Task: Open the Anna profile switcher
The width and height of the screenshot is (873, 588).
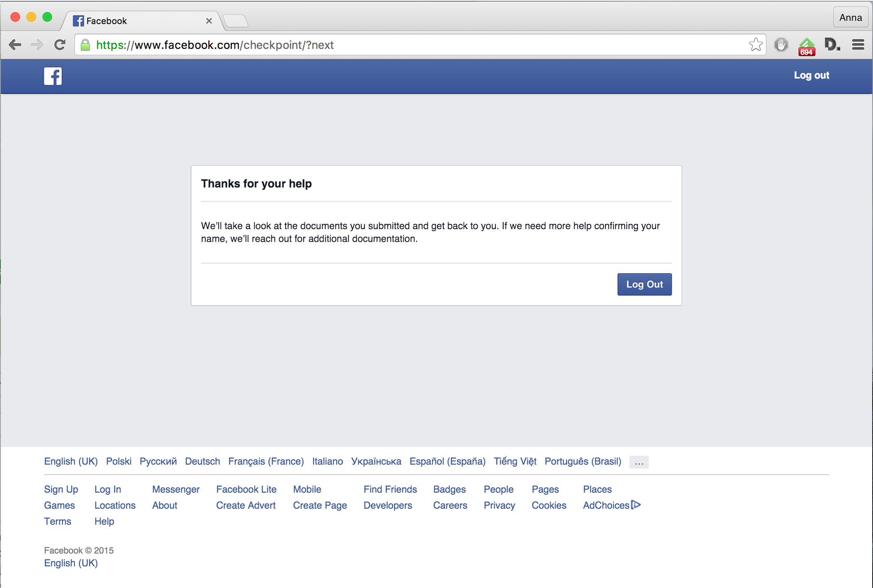Action: pyautogui.click(x=850, y=18)
